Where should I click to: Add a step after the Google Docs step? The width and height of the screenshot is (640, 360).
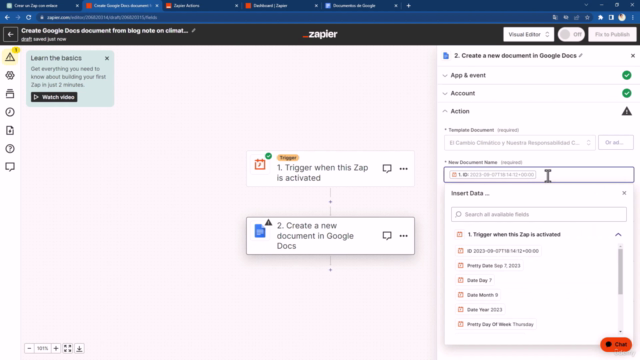point(331,270)
